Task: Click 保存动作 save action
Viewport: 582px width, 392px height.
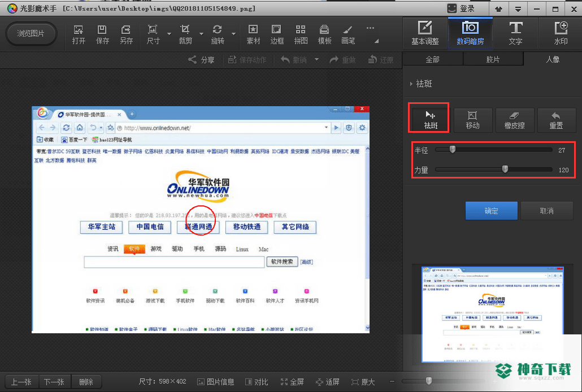Action: (x=247, y=60)
